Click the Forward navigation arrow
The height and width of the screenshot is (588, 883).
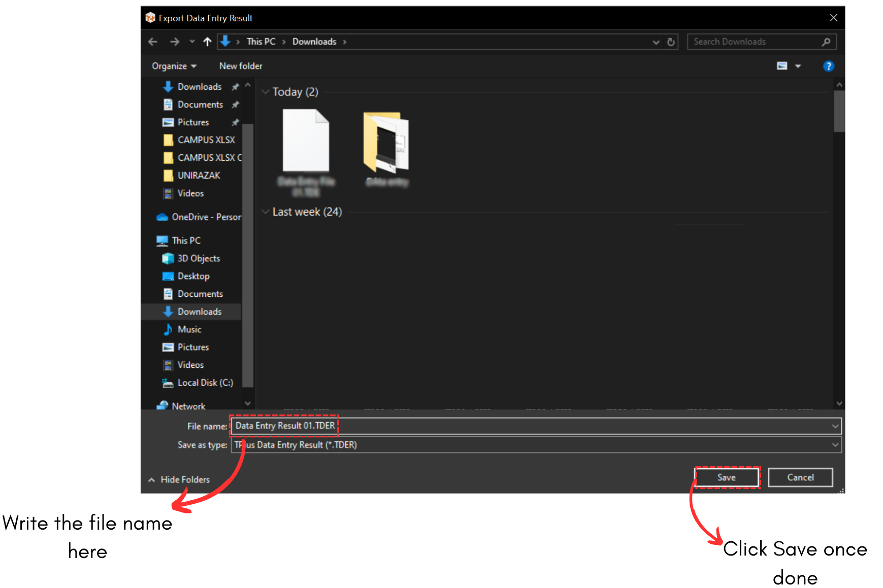(175, 42)
